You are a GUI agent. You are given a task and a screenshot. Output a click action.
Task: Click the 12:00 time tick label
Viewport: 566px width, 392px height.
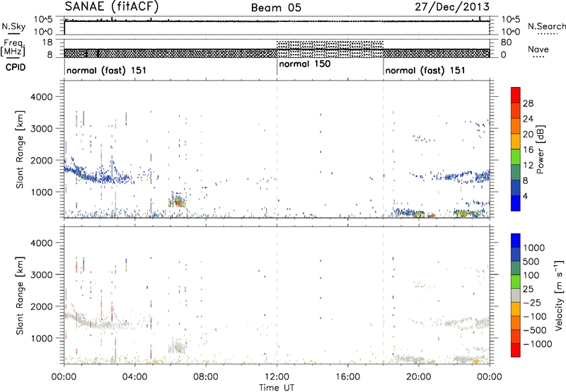click(277, 377)
